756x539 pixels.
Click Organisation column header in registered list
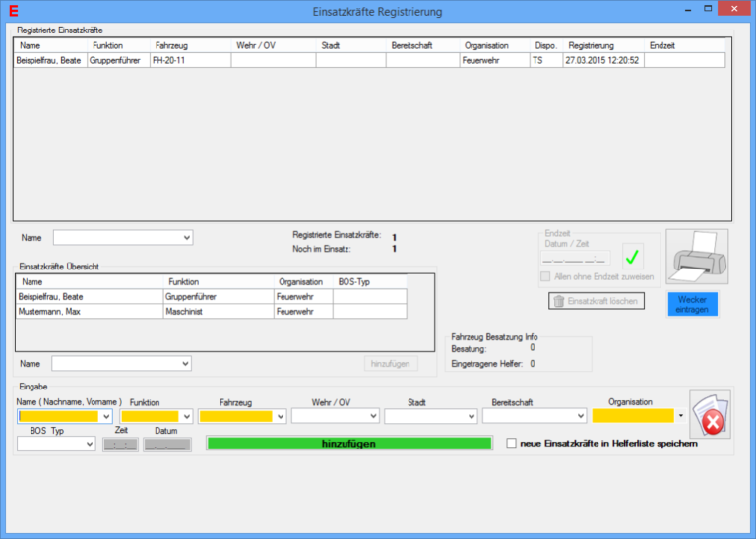[495, 46]
